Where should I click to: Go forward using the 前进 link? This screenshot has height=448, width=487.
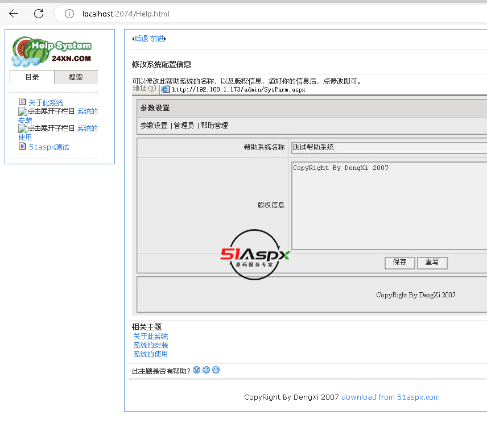coord(157,39)
